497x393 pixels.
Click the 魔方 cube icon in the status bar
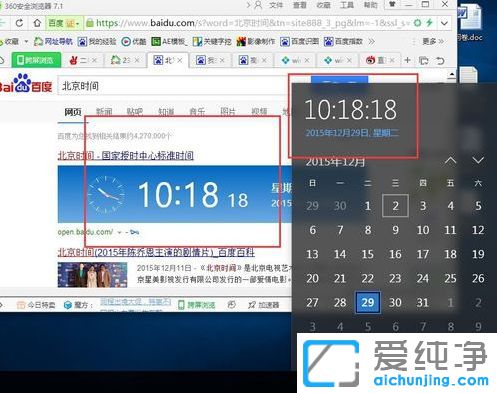pyautogui.click(x=68, y=305)
